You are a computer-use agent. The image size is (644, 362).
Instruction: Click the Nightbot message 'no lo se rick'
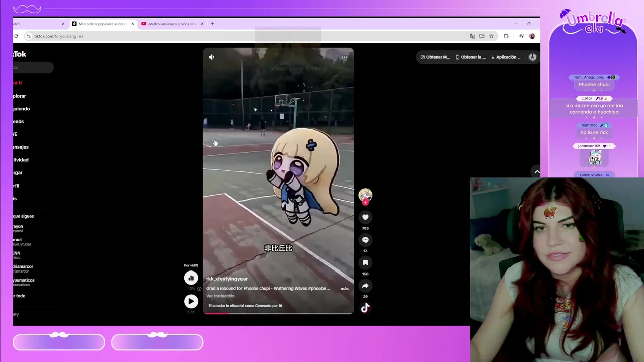(594, 133)
